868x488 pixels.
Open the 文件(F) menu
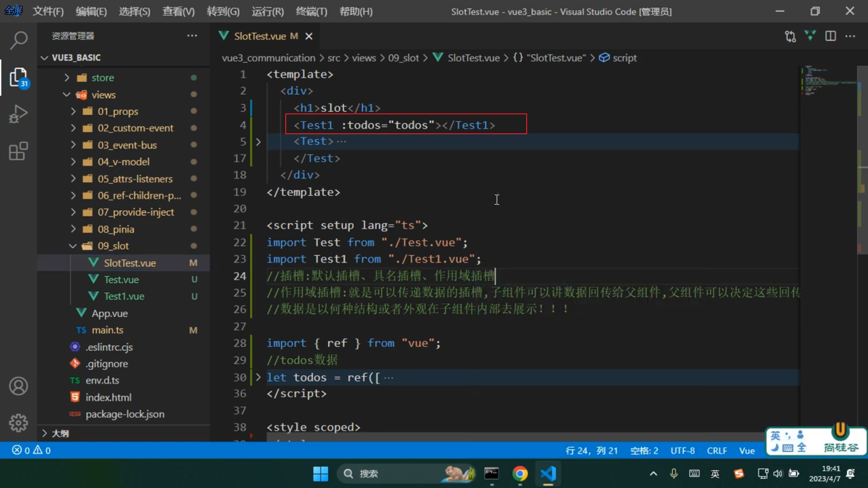[48, 11]
